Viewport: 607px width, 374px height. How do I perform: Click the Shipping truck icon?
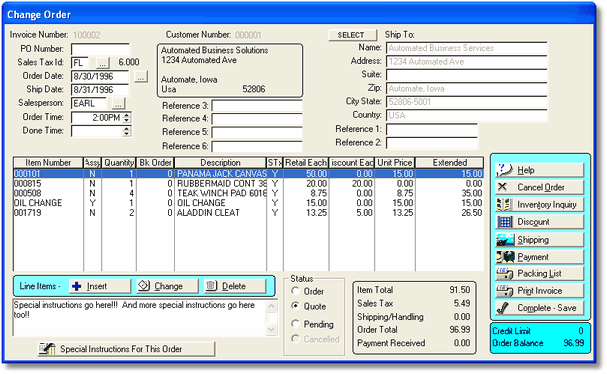505,240
